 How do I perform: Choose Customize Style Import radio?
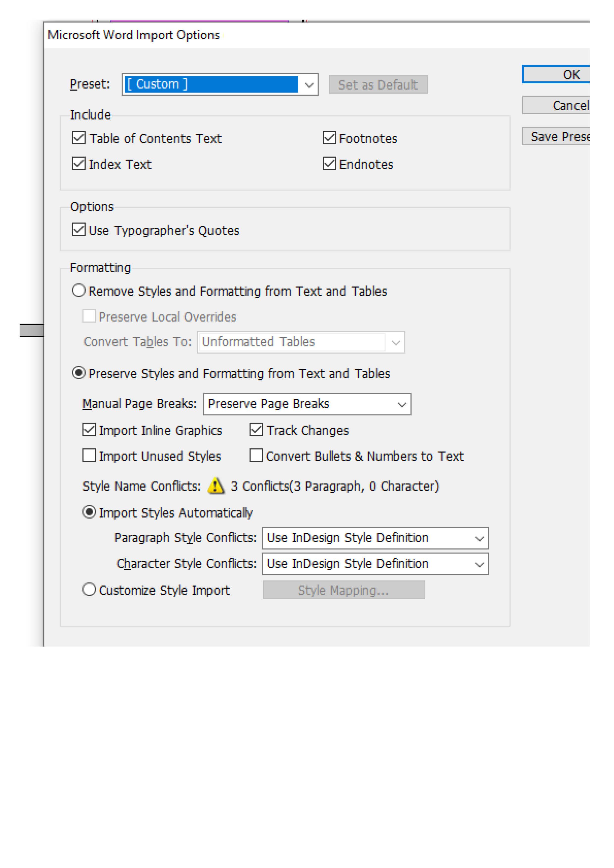tap(89, 590)
